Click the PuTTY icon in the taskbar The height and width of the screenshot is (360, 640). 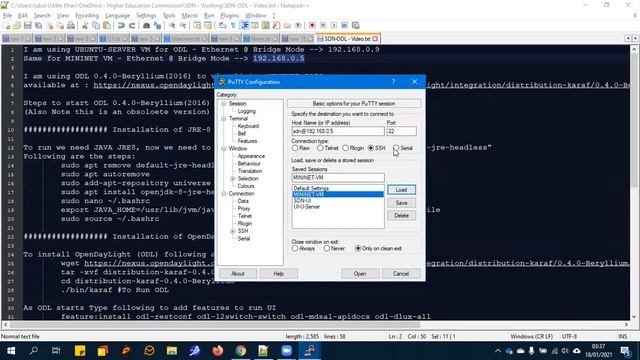coord(309,351)
